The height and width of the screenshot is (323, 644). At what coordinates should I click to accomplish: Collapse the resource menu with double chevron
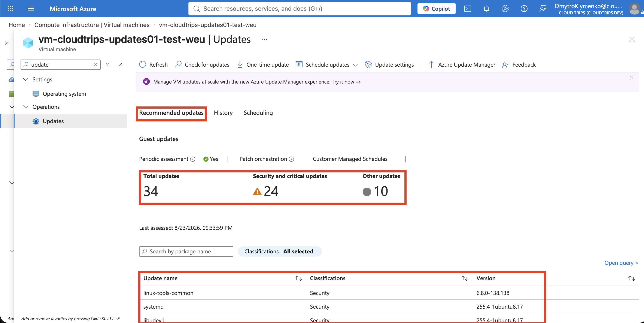point(120,64)
